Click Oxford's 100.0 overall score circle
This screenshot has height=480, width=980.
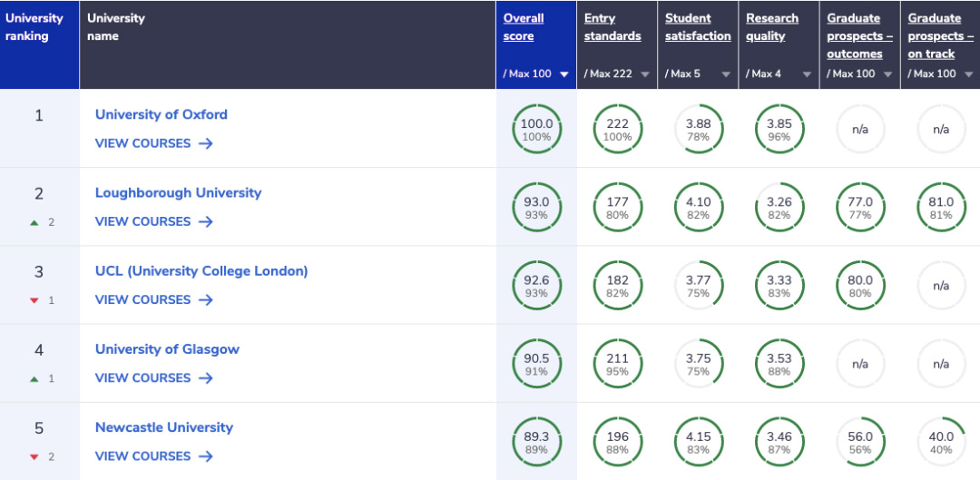(536, 129)
